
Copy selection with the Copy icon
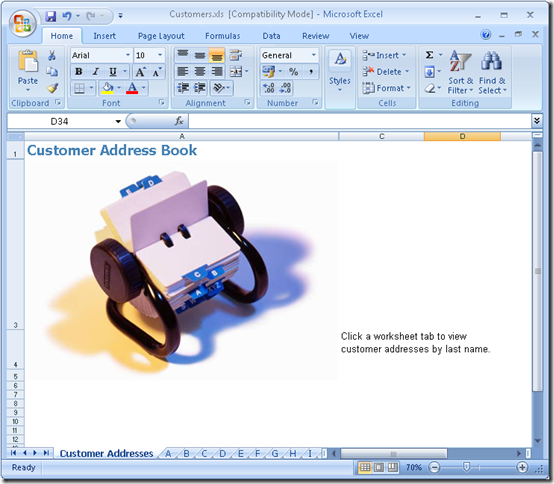tap(52, 72)
